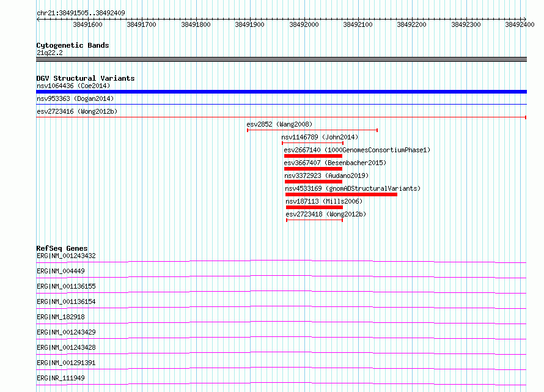Click the esv2723416 (Wong2012b) red line
The image size is (544, 392).
pos(281,117)
